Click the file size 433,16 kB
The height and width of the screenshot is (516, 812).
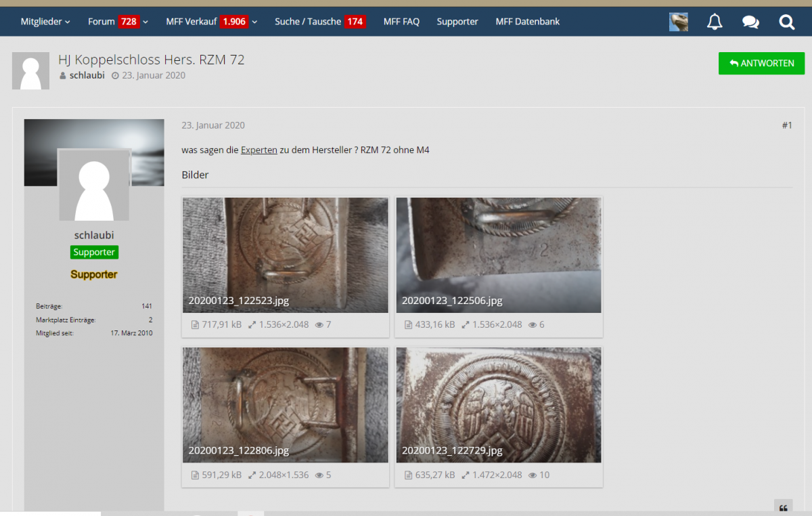coord(435,325)
